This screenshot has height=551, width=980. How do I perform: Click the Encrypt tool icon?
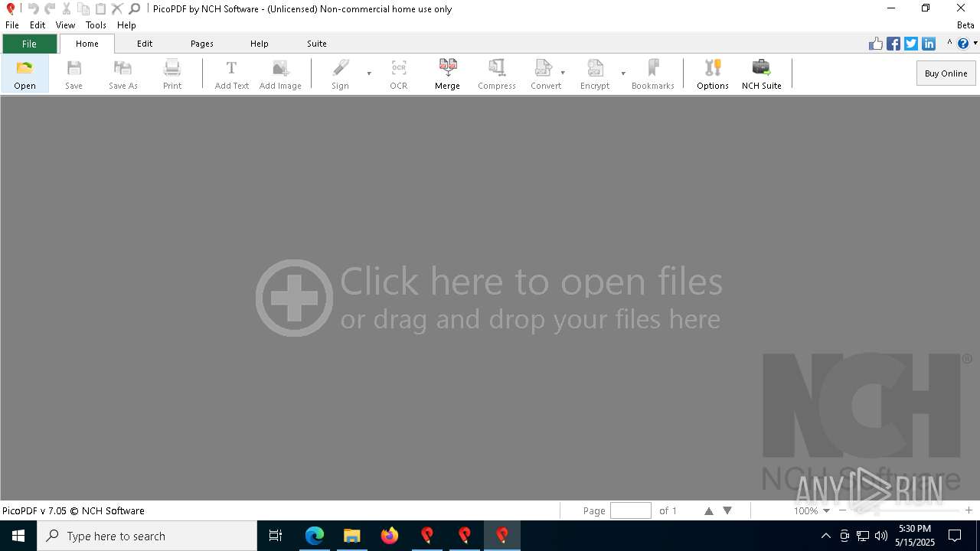(x=595, y=68)
